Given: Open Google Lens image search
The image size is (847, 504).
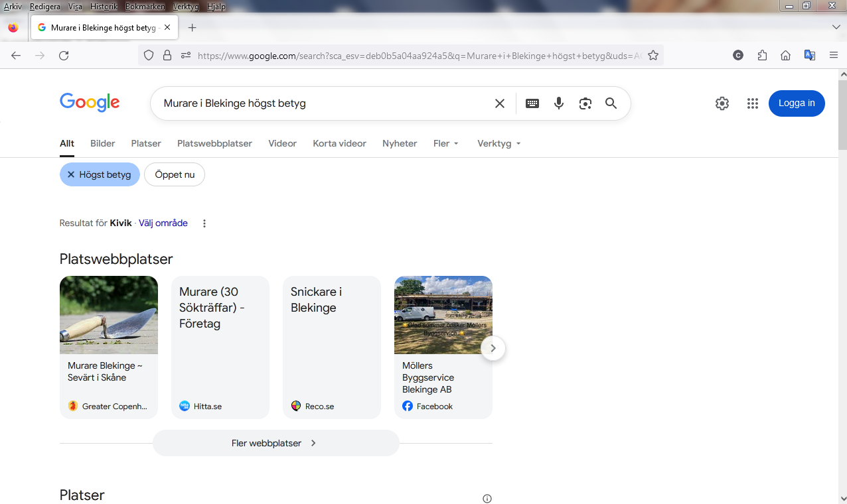Looking at the screenshot, I should 585,103.
